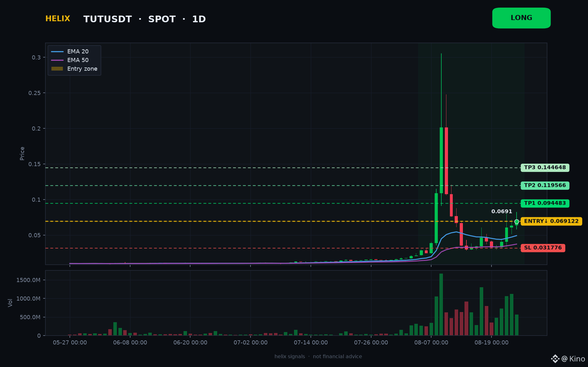The image size is (588, 367).
Task: Click the green LONG signal button
Action: (x=521, y=18)
